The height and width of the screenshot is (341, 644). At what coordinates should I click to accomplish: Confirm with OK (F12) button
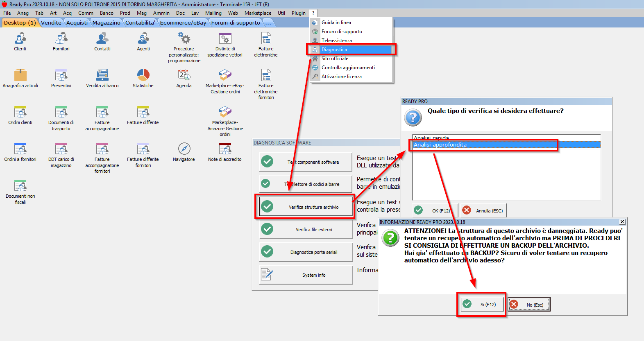click(435, 210)
